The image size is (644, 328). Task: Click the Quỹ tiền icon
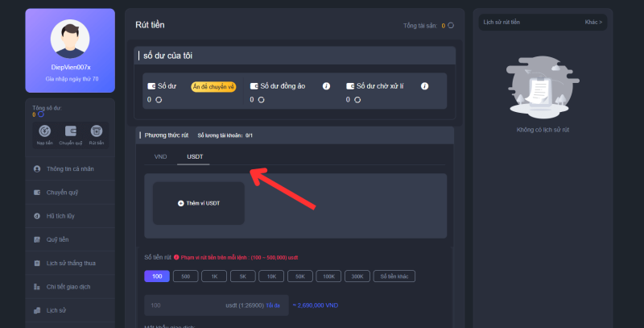pyautogui.click(x=37, y=239)
